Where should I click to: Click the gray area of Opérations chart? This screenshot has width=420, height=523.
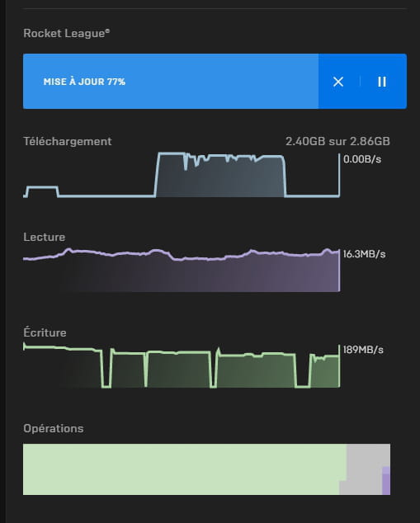tap(364, 467)
